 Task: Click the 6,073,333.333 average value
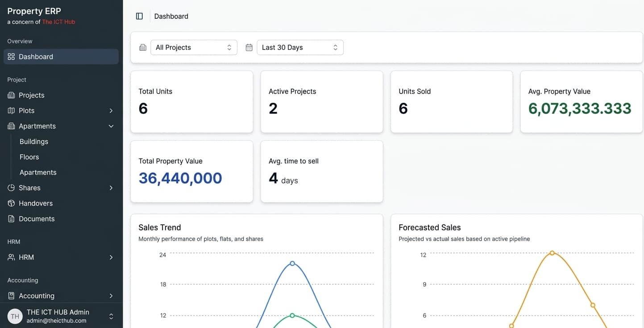580,108
